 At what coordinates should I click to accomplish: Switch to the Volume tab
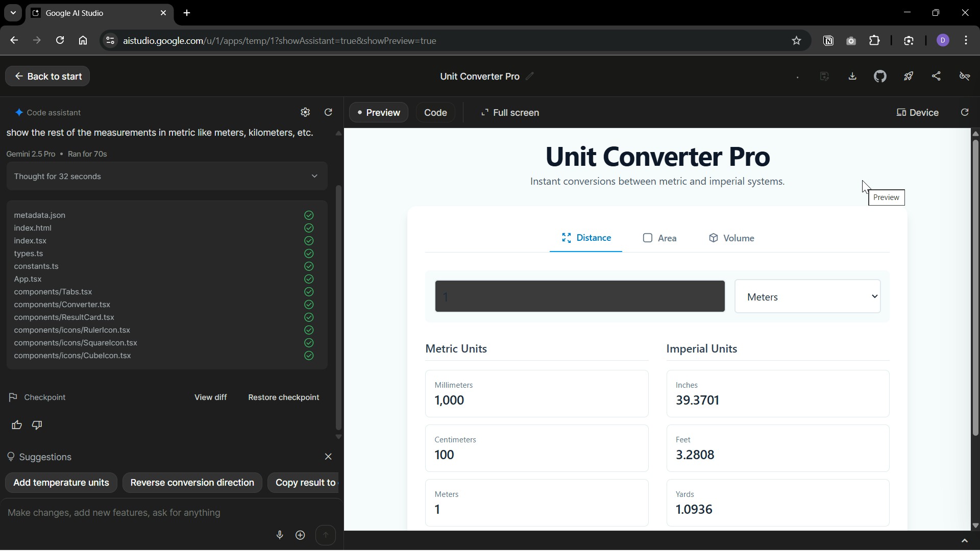click(x=731, y=238)
